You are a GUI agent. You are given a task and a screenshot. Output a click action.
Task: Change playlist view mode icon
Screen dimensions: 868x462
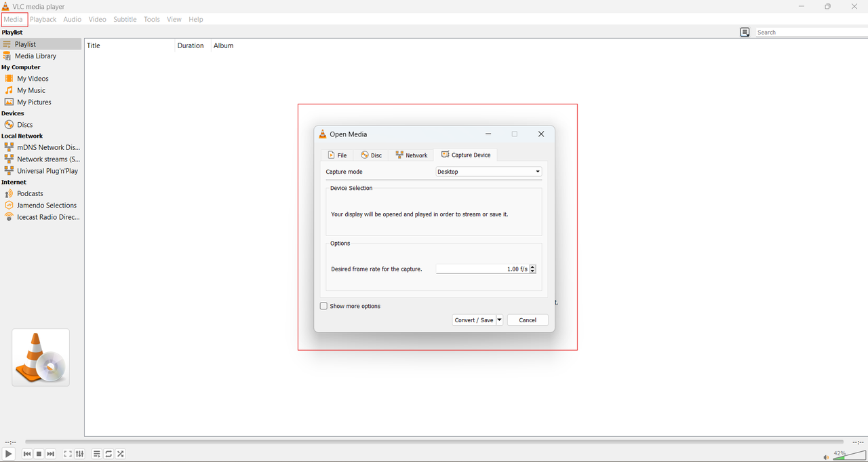coord(745,32)
